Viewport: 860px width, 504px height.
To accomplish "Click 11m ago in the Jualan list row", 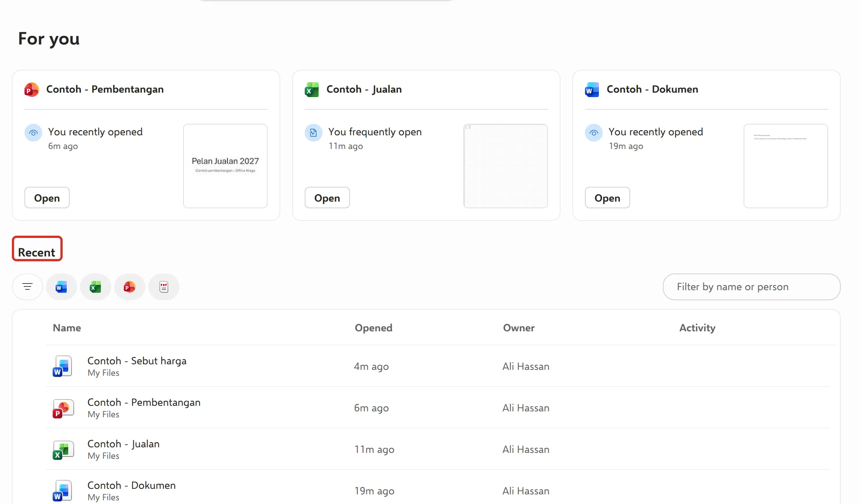I will (x=374, y=450).
